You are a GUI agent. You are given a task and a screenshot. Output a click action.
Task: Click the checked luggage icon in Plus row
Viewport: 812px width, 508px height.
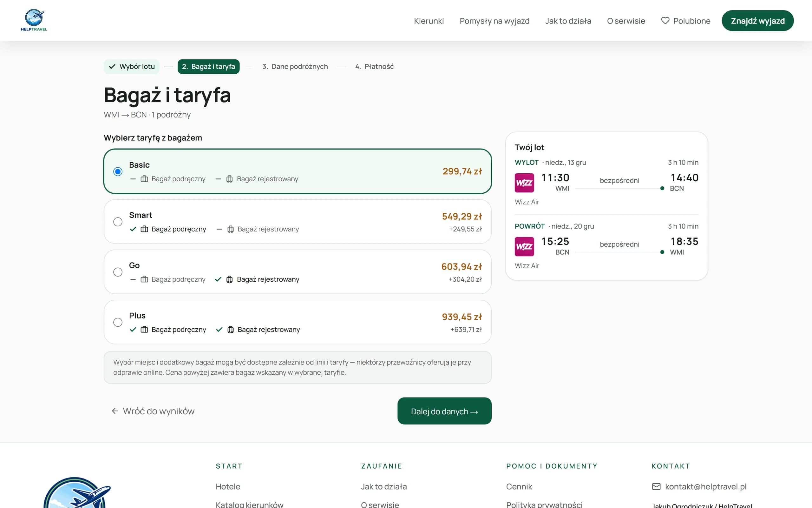pyautogui.click(x=231, y=330)
